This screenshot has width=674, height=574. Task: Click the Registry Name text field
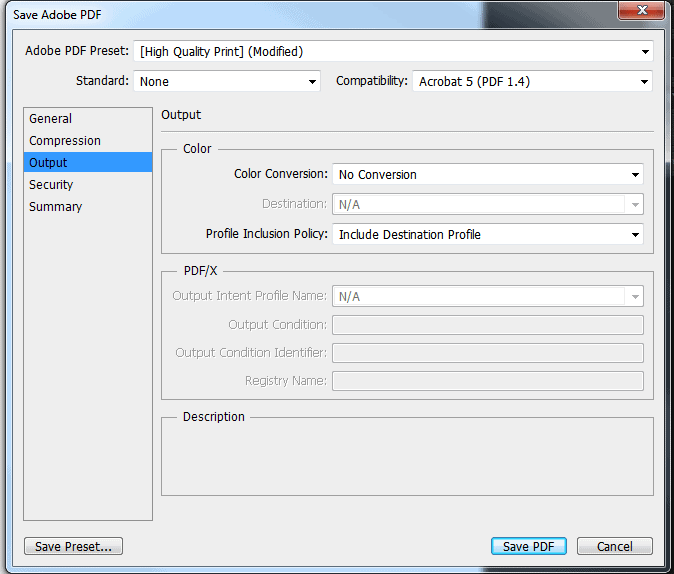coord(487,381)
